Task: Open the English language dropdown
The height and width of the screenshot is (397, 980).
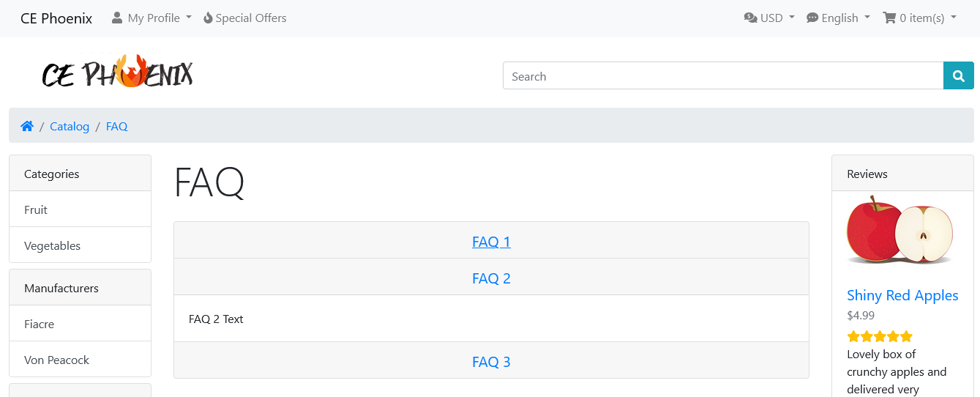Action: (x=838, y=18)
